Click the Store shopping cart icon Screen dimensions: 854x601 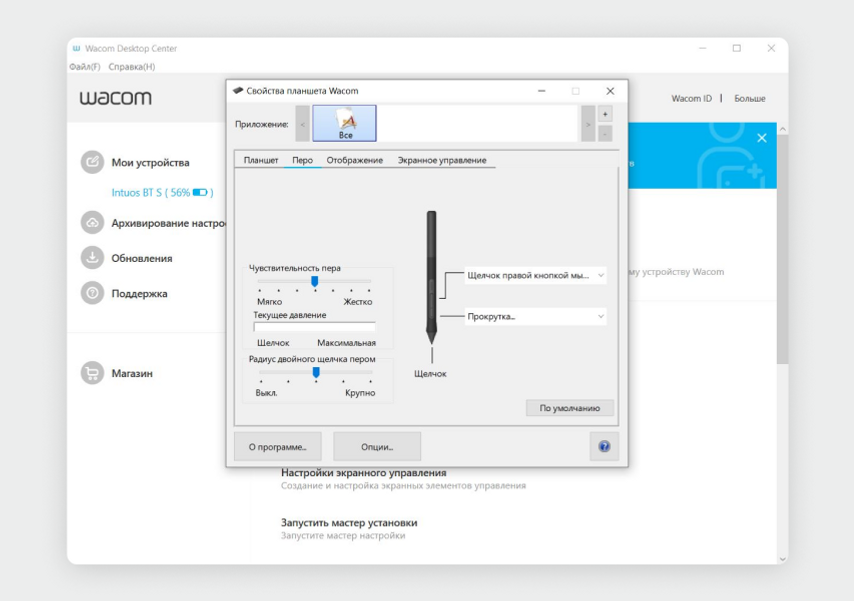(x=92, y=373)
